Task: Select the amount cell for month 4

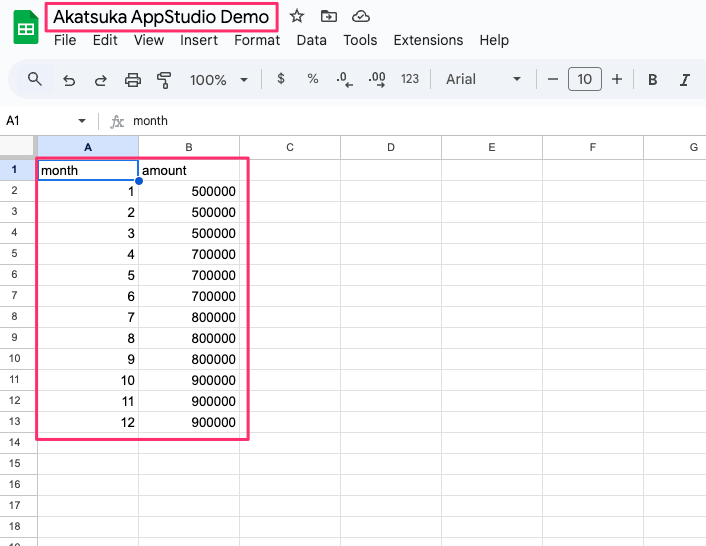Action: [189, 254]
